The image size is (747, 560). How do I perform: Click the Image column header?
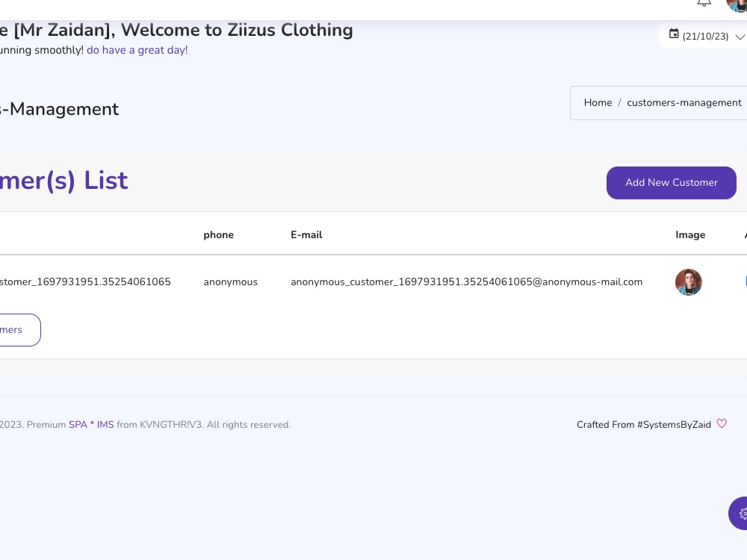pos(690,234)
